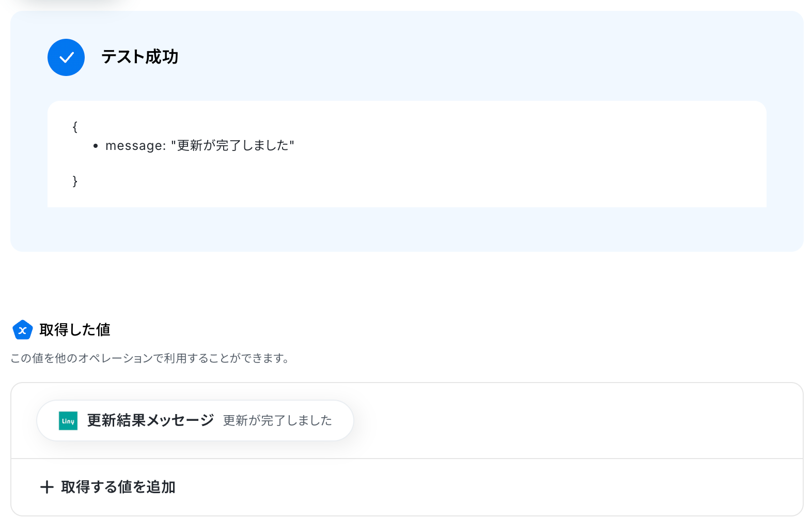Click the "更新が完了しました" string in JSON output
This screenshot has width=812, height=518.
coord(232,146)
